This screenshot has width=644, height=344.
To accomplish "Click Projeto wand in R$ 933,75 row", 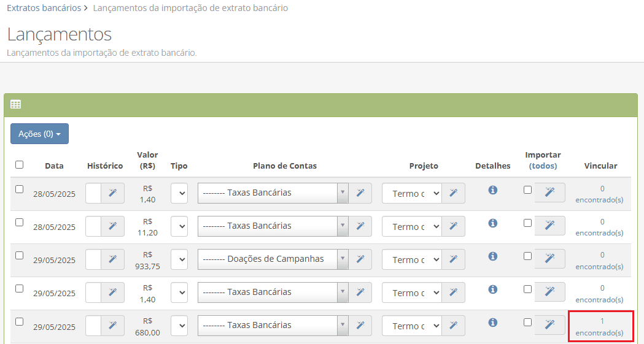I will [x=454, y=259].
